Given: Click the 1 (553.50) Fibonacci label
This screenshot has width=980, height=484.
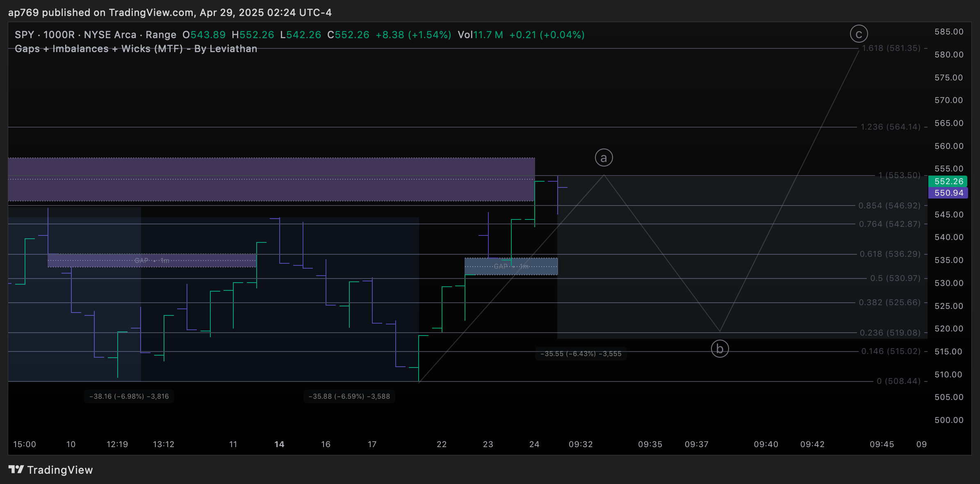Looking at the screenshot, I should coord(899,175).
